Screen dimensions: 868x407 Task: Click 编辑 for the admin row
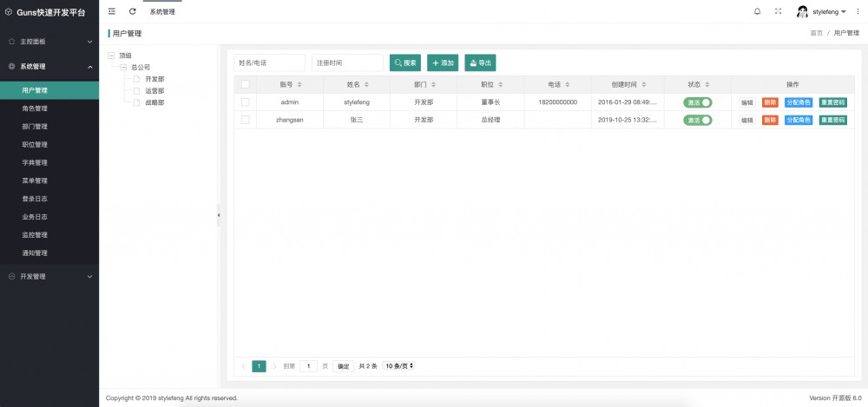[x=747, y=102]
